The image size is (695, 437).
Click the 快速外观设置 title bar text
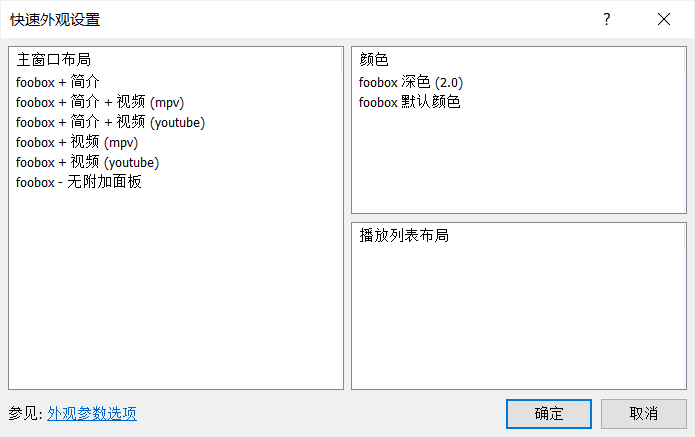click(55, 20)
